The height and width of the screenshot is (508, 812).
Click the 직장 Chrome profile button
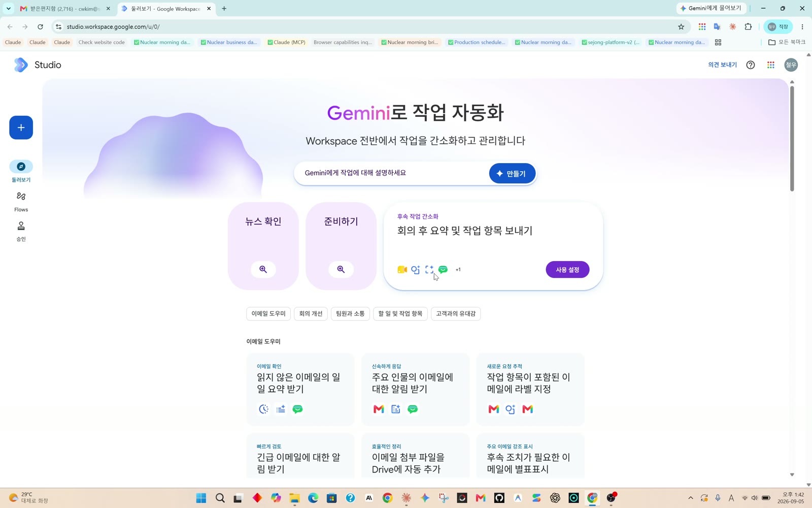[778, 27]
